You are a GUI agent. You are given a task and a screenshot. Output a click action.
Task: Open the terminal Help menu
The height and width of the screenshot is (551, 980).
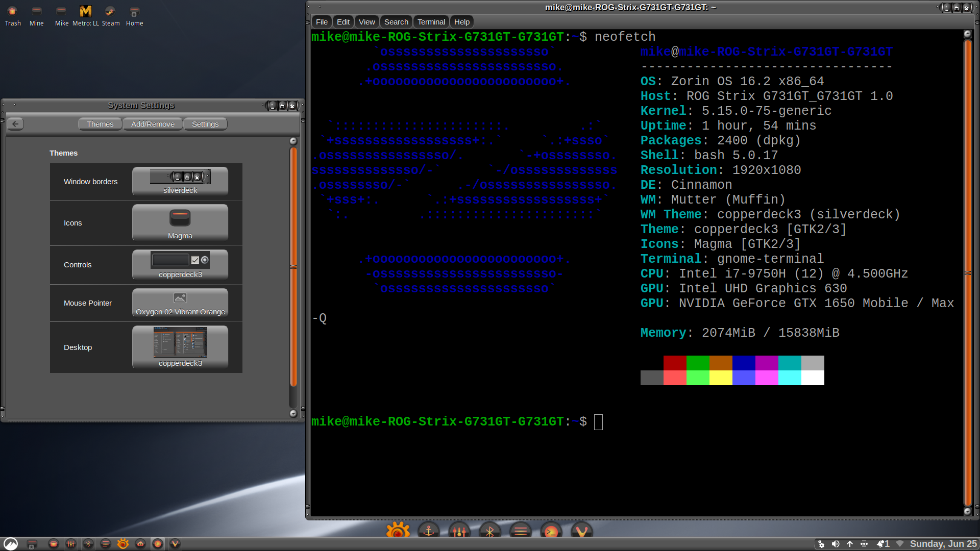[462, 22]
